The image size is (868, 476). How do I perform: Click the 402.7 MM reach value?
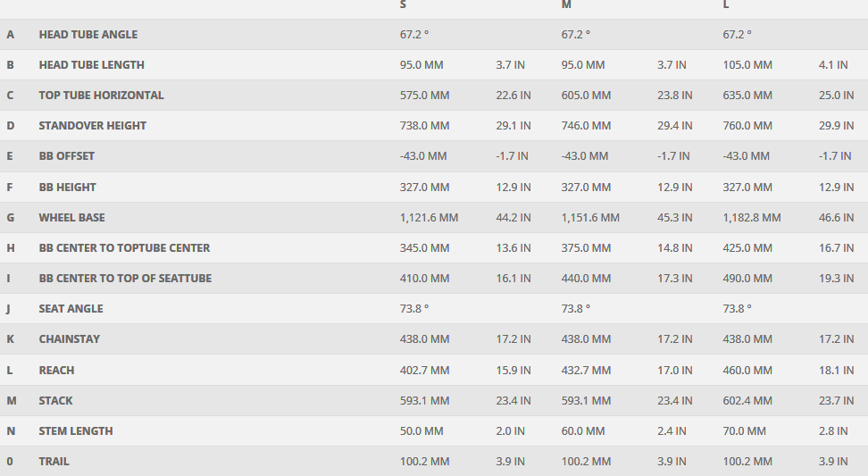coord(424,371)
